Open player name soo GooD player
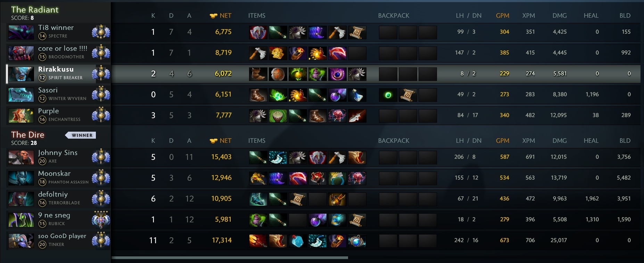The width and height of the screenshot is (644, 263). click(x=62, y=236)
